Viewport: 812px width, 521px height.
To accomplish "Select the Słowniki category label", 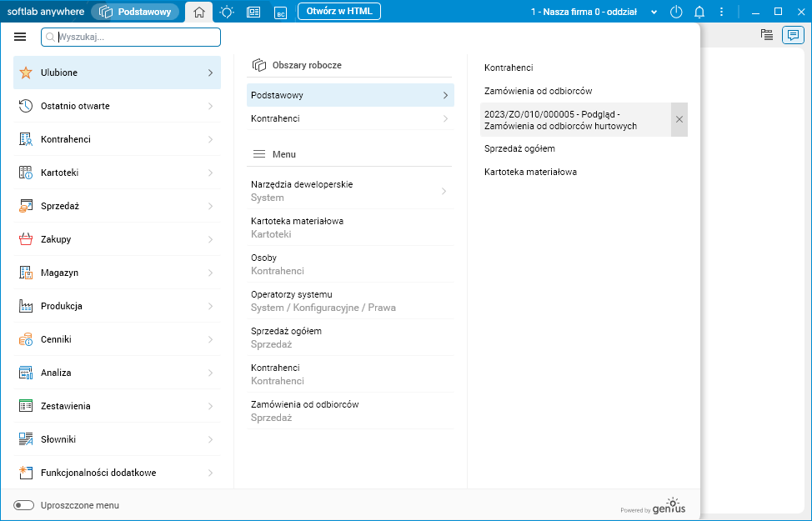I will pos(58,439).
